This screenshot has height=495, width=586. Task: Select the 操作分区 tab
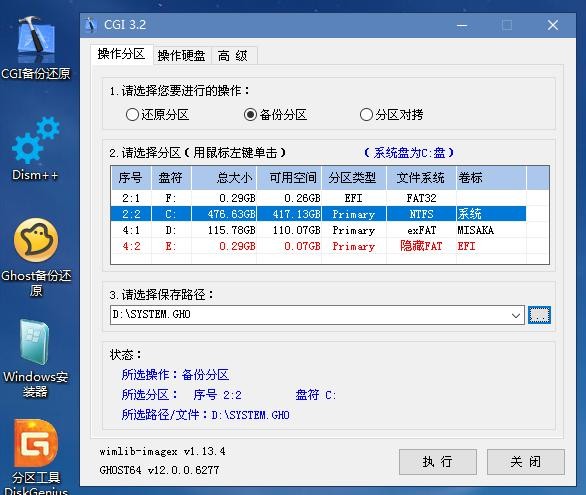click(121, 55)
